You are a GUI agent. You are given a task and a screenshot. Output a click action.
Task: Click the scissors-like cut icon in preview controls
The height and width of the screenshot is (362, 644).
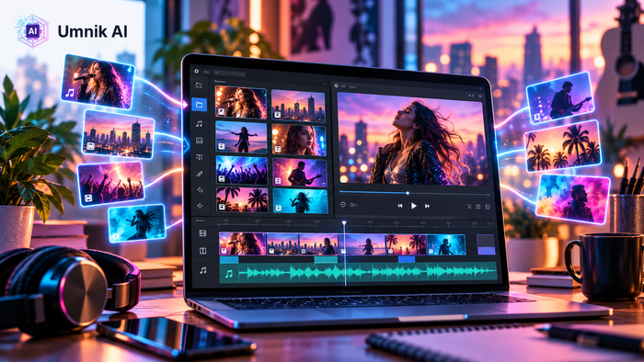tap(469, 207)
